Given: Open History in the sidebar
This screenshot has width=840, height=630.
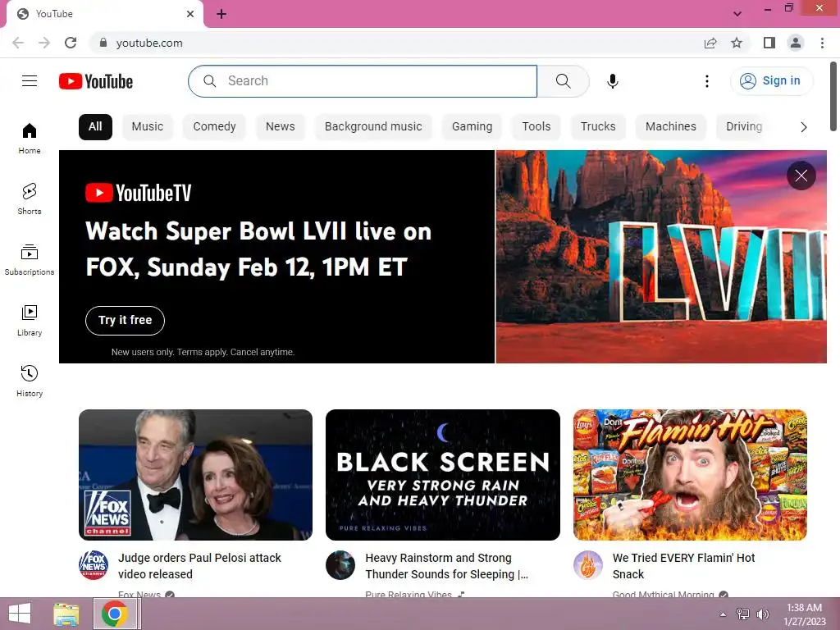Looking at the screenshot, I should point(30,381).
